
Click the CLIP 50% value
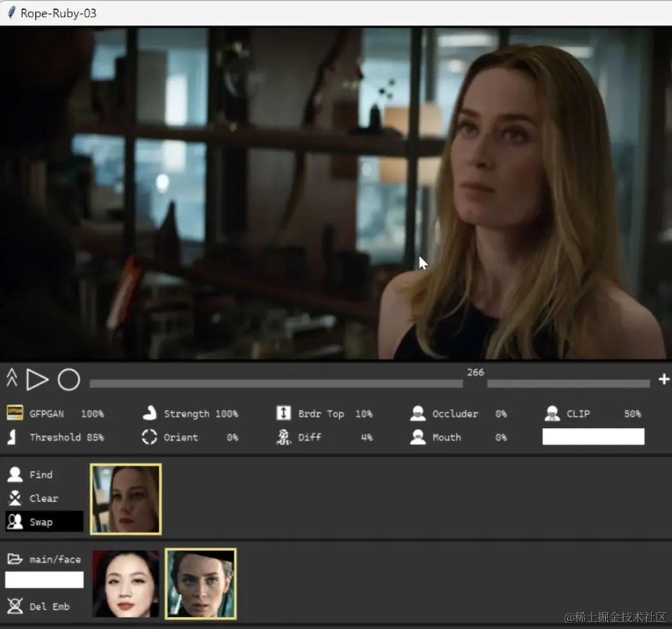[x=633, y=414]
